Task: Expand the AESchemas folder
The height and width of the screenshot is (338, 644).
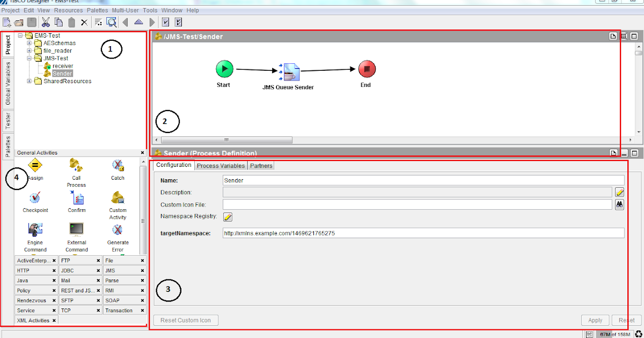Action: [x=28, y=43]
